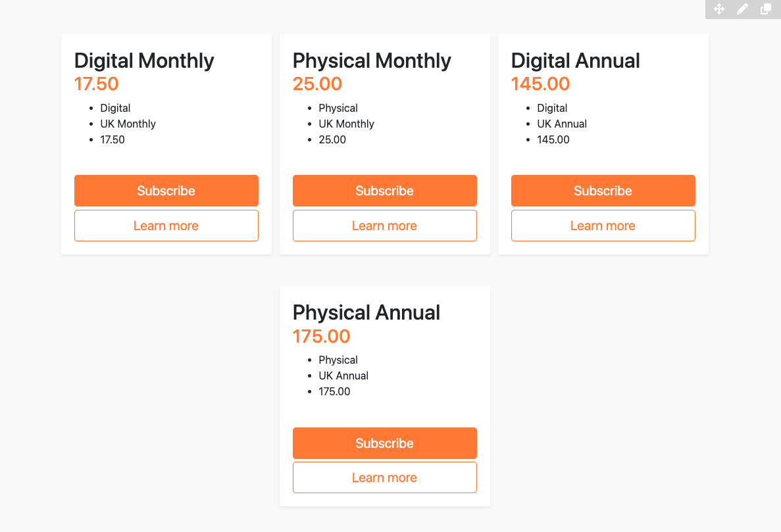Click the Digital Monthly card title
This screenshot has height=532, width=781.
tap(144, 60)
